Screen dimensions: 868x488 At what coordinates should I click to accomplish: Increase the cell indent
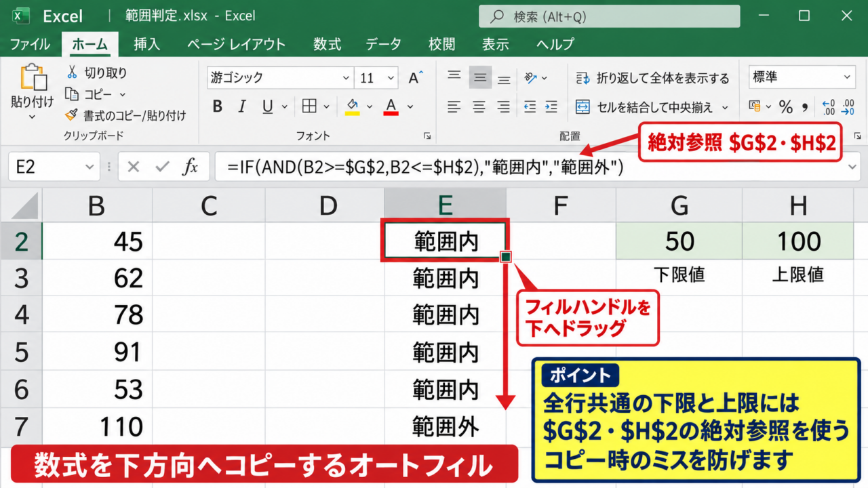click(551, 106)
